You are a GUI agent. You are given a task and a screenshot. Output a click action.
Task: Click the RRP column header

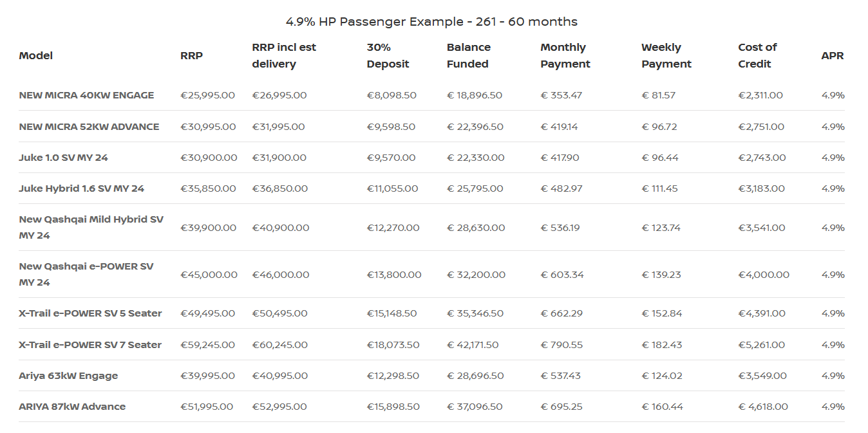point(191,56)
